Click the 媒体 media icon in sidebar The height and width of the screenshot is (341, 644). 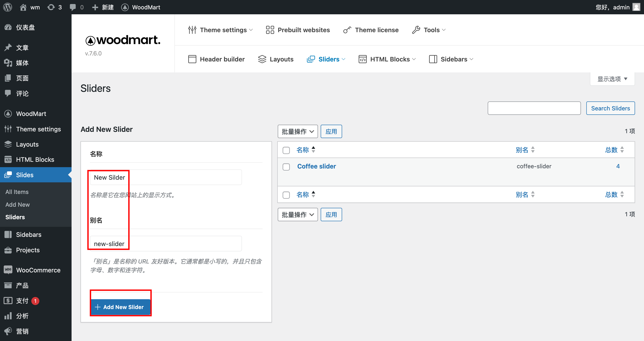point(8,63)
